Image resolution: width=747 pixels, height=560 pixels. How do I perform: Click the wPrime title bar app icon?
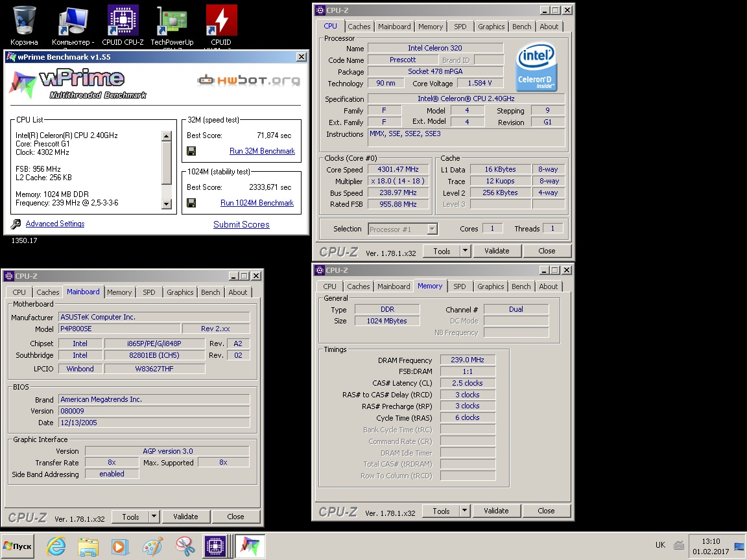[x=10, y=57]
